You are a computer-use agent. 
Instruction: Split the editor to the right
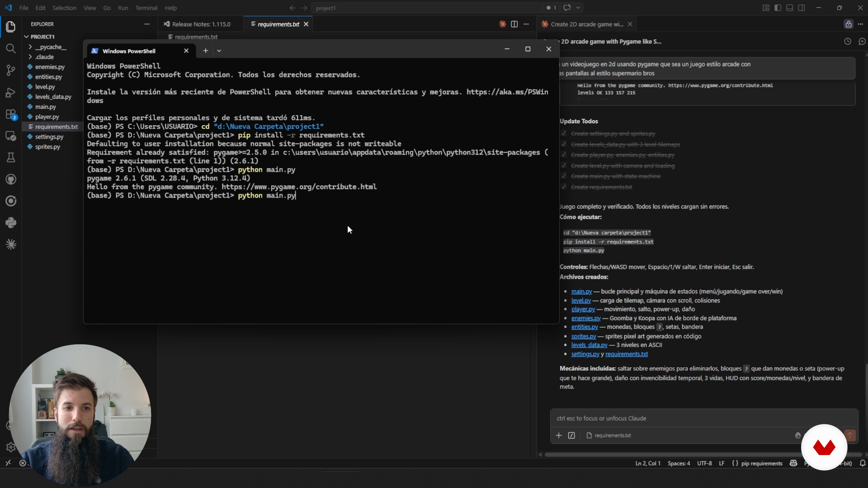[514, 24]
